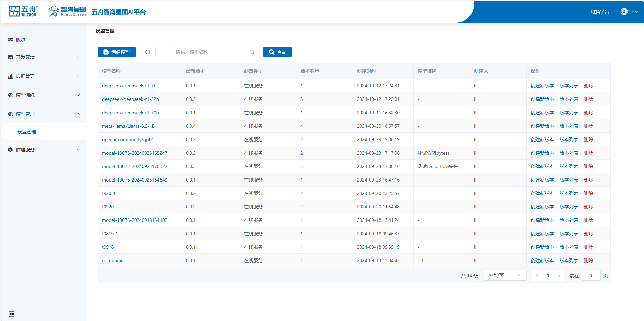This screenshot has height=321, width=644.
Task: Open the 切换平台 platform switcher
Action: [602, 12]
